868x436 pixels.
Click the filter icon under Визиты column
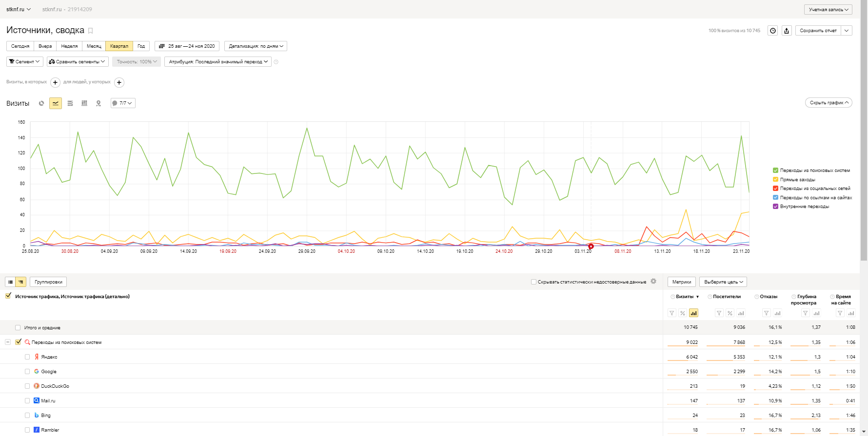[x=672, y=313]
